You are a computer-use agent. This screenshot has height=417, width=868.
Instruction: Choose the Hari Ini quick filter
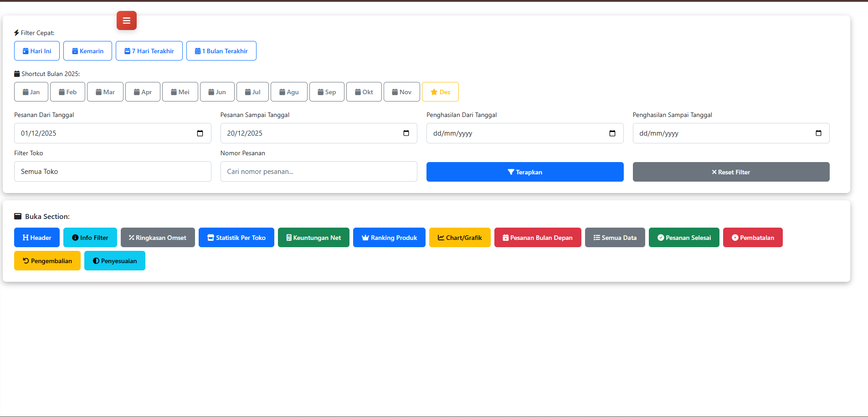point(37,51)
